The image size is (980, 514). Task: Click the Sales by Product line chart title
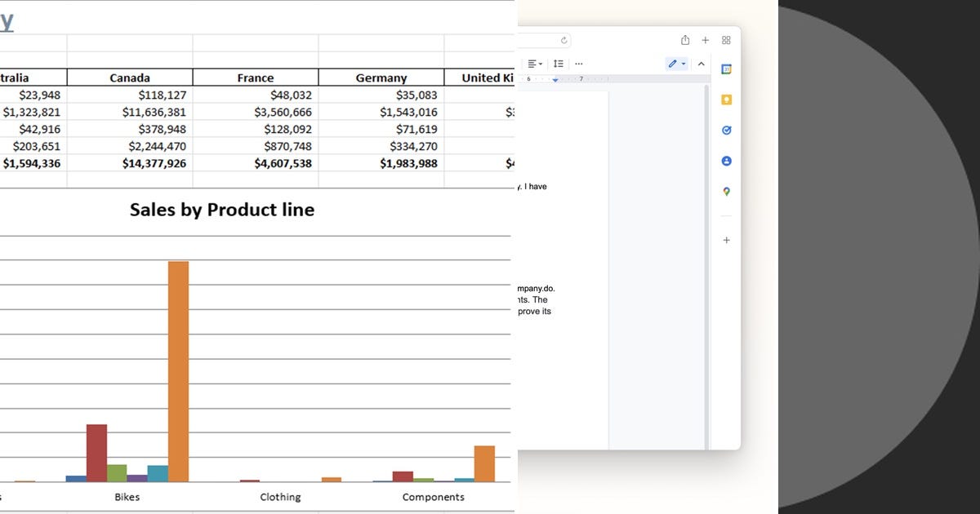pyautogui.click(x=222, y=210)
